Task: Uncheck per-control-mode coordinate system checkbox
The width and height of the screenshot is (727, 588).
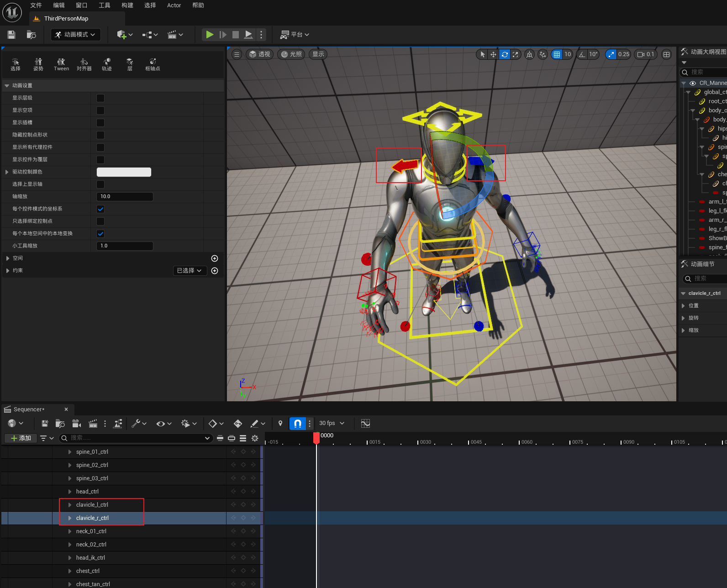Action: pyautogui.click(x=100, y=209)
